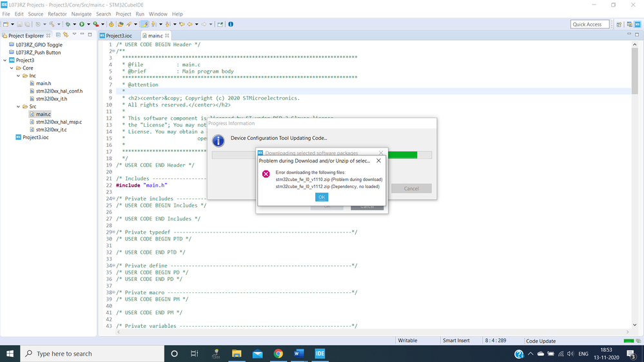Toggle folding at line 2 comment
Screen dimensions: 644x362
point(113,51)
